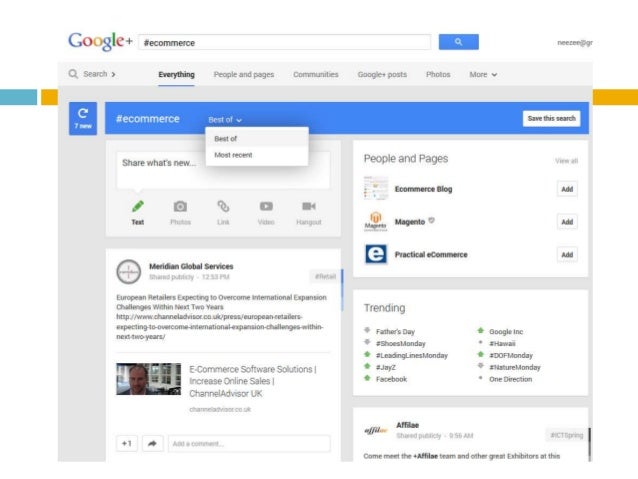Click the Affilae logo
638x479 pixels.
click(x=376, y=430)
